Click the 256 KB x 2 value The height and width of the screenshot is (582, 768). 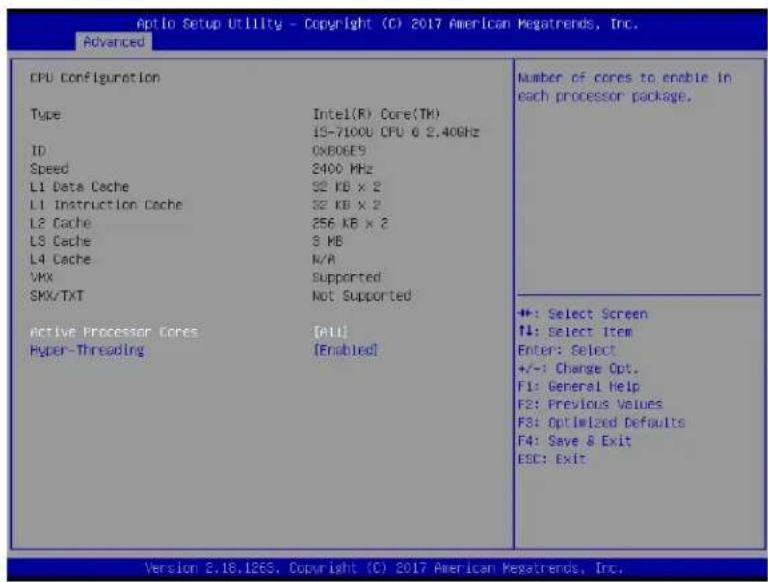pyautogui.click(x=350, y=223)
